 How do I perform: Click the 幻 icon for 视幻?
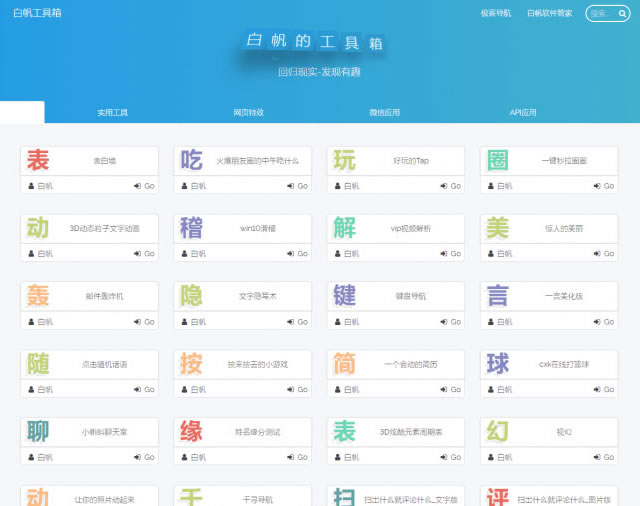(497, 432)
